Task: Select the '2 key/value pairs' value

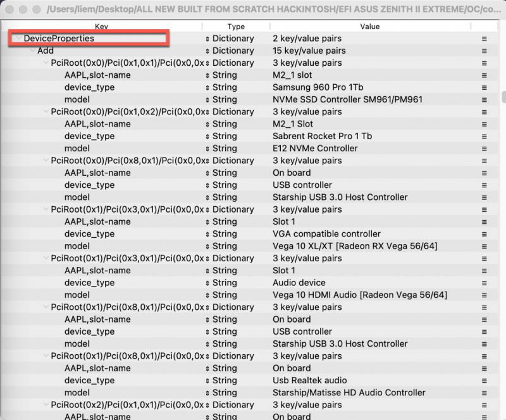Action: tap(307, 39)
